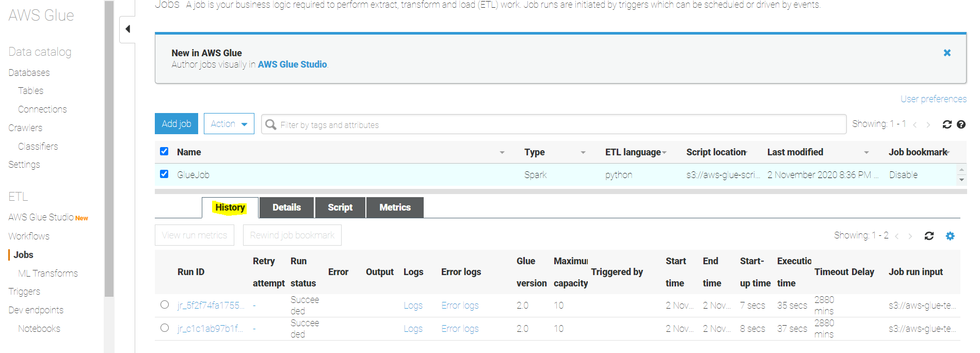The image size is (980, 353).
Task: Open run ID jr_c1c1ab97b1f link
Action: pyautogui.click(x=210, y=329)
